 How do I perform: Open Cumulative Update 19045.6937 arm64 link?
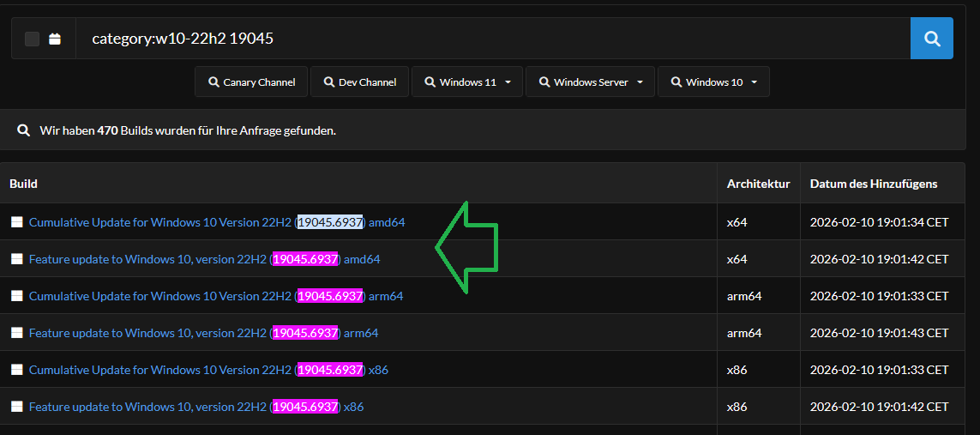(x=215, y=296)
